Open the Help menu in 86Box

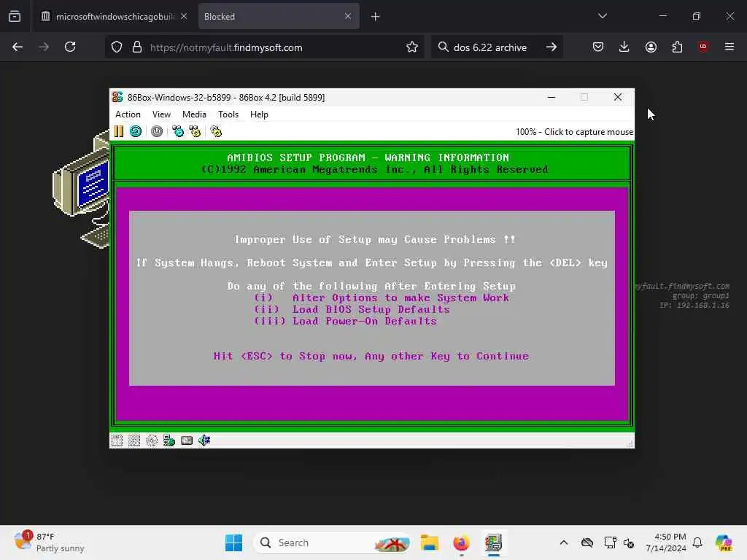(259, 114)
